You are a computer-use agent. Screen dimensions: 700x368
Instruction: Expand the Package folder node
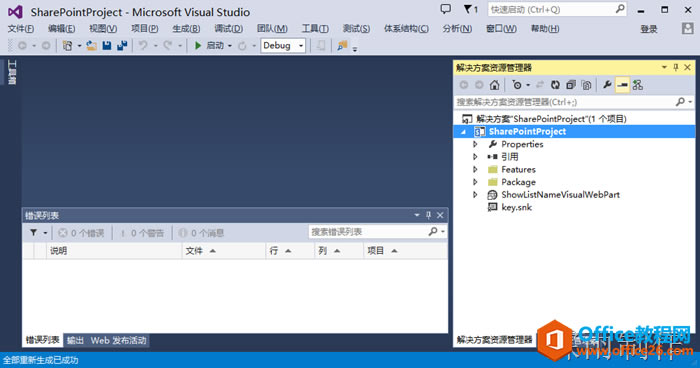click(475, 182)
